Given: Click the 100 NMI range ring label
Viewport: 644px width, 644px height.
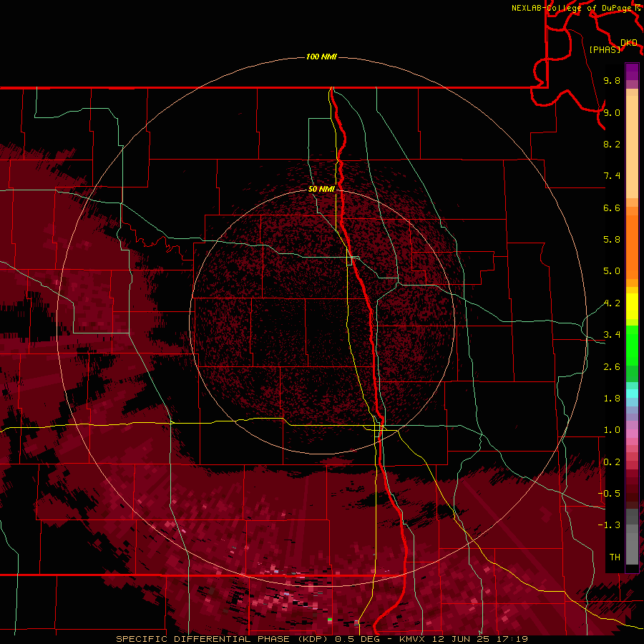Looking at the screenshot, I should 321,57.
